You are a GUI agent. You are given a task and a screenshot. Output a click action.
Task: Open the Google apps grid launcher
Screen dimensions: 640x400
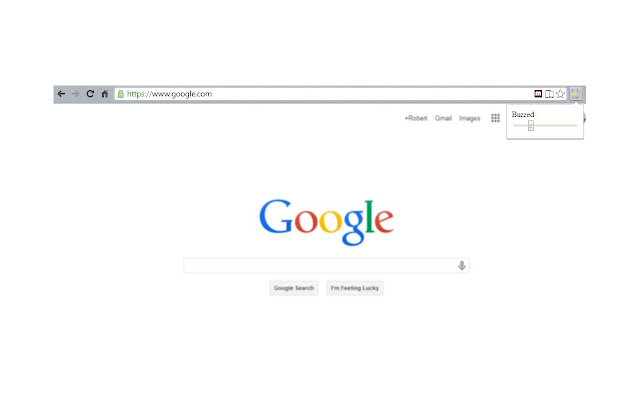click(495, 118)
